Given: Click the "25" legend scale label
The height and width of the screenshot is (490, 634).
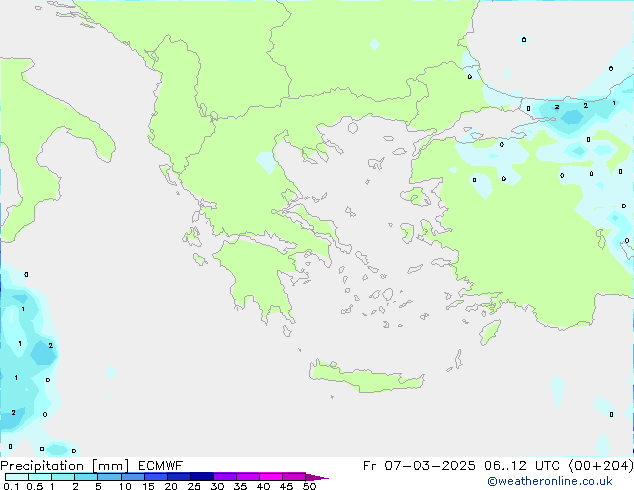Looking at the screenshot, I should 194,486.
